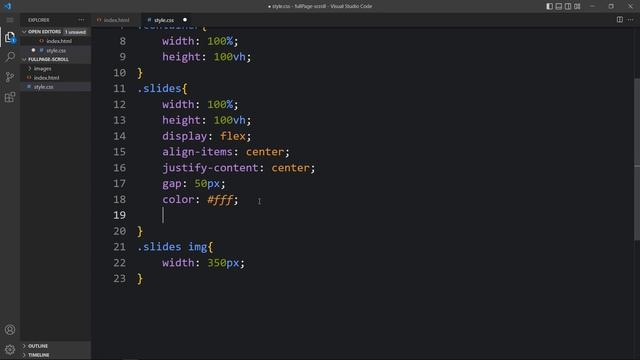Image resolution: width=640 pixels, height=360 pixels.
Task: Click the 'flex' value on line 14
Action: coord(233,136)
